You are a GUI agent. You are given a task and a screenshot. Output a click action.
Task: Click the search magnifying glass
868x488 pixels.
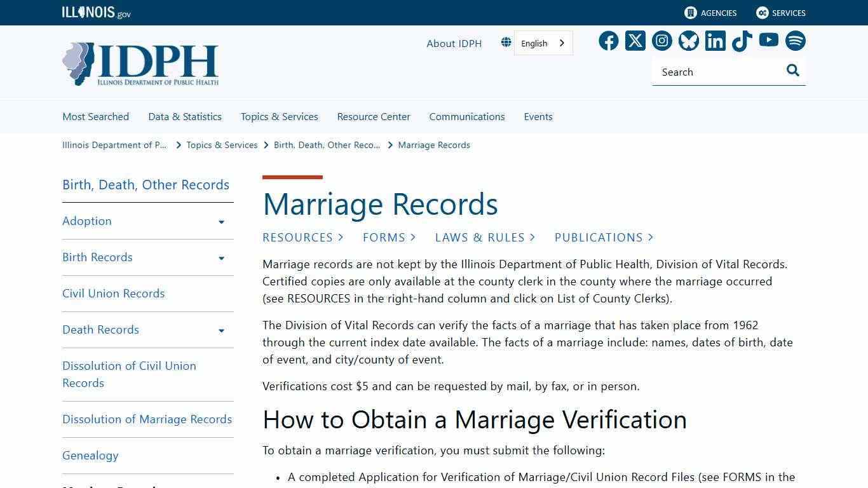point(792,71)
